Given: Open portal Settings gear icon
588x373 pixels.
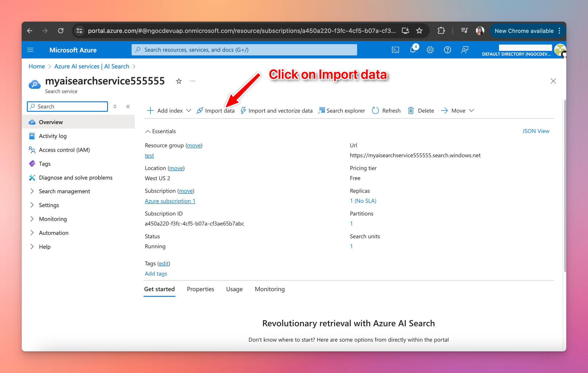Looking at the screenshot, I should point(430,50).
